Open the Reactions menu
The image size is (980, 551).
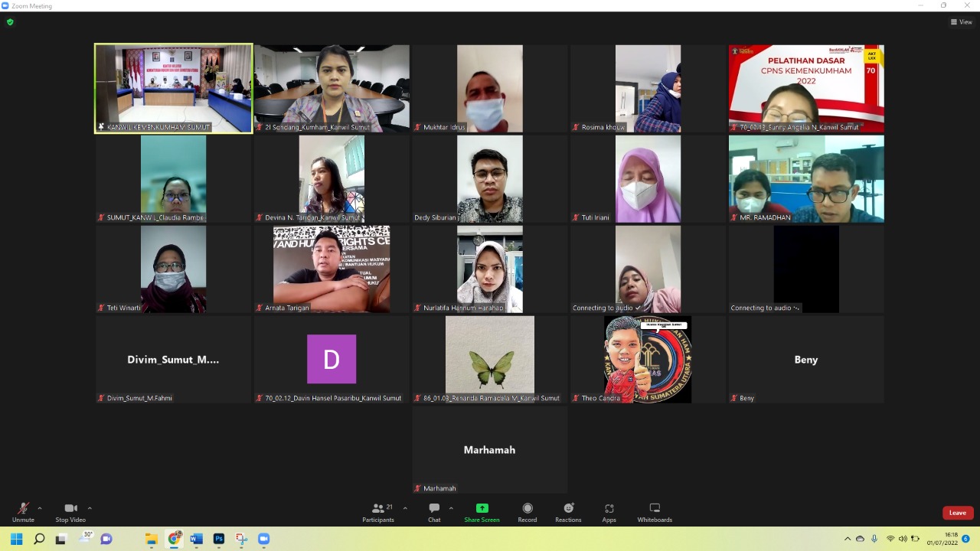point(568,511)
